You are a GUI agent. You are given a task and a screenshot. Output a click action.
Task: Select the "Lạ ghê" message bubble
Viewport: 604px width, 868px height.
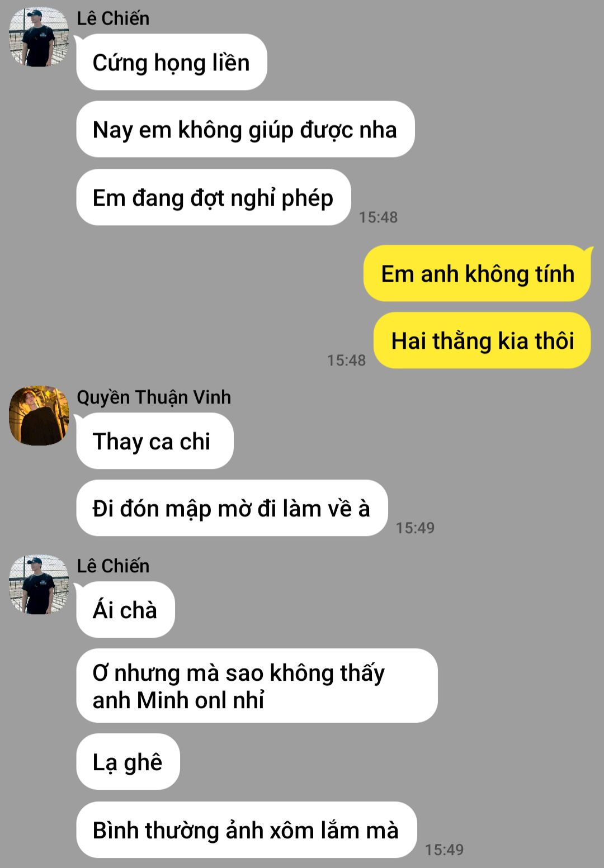click(x=128, y=762)
